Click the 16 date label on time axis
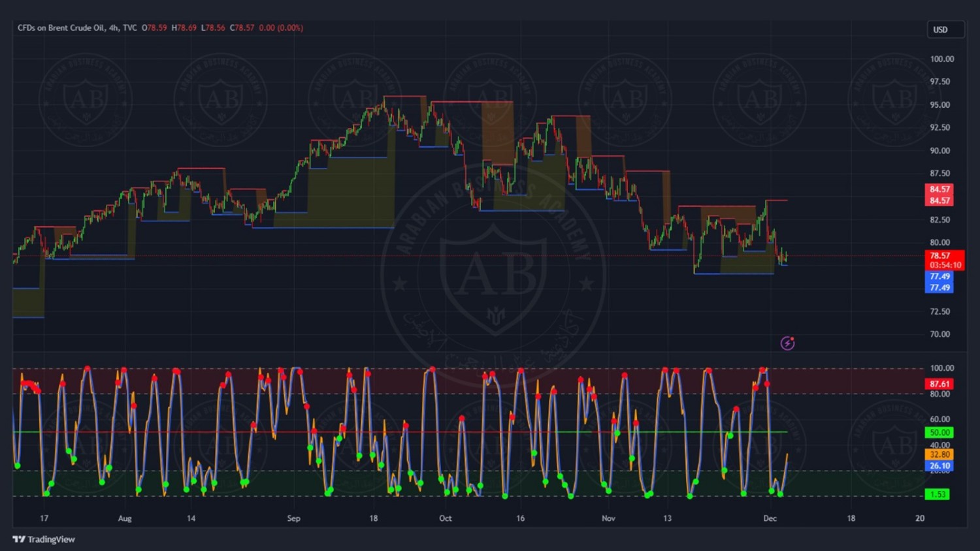Image resolution: width=980 pixels, height=551 pixels. click(x=520, y=518)
